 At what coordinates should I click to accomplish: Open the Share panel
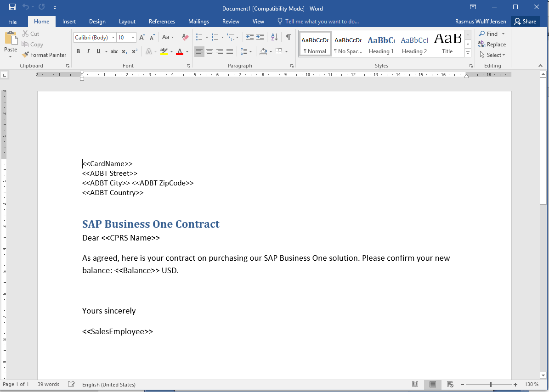525,21
